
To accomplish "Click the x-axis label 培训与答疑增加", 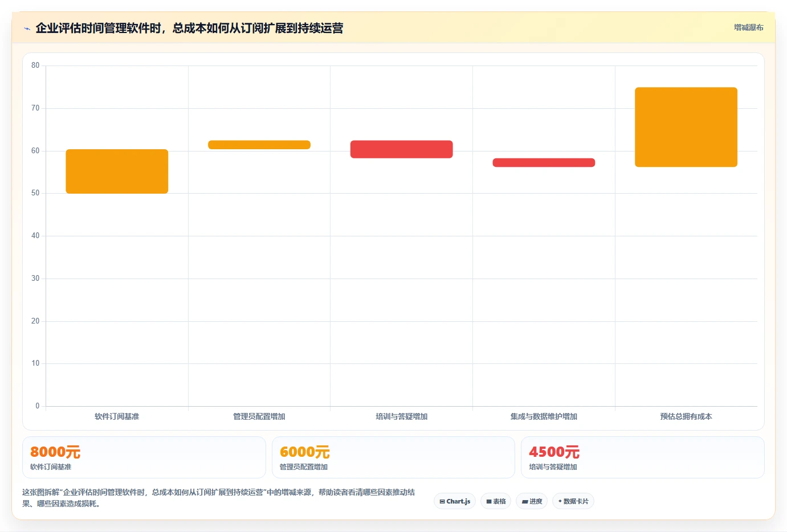I will [402, 417].
